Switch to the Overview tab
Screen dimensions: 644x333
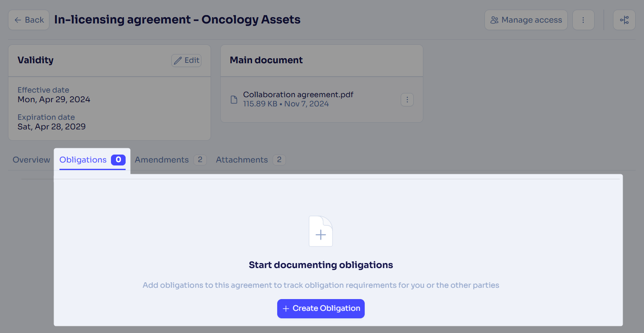pyautogui.click(x=31, y=160)
